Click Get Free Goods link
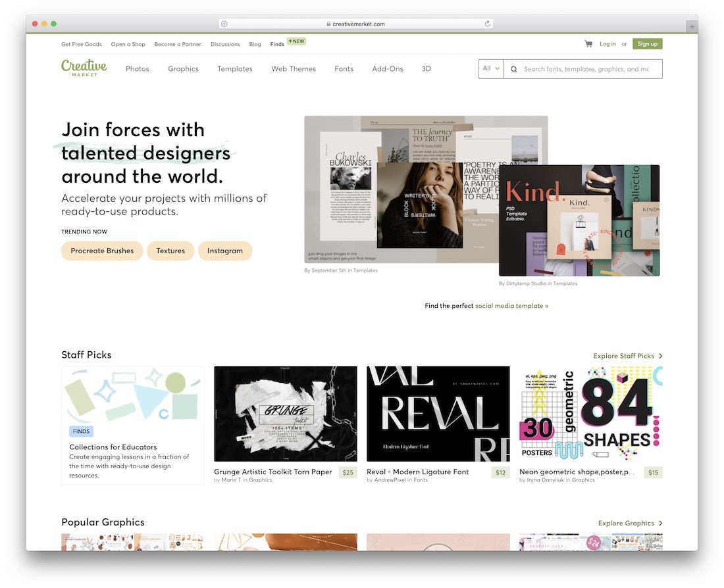The width and height of the screenshot is (724, 588). coord(81,44)
